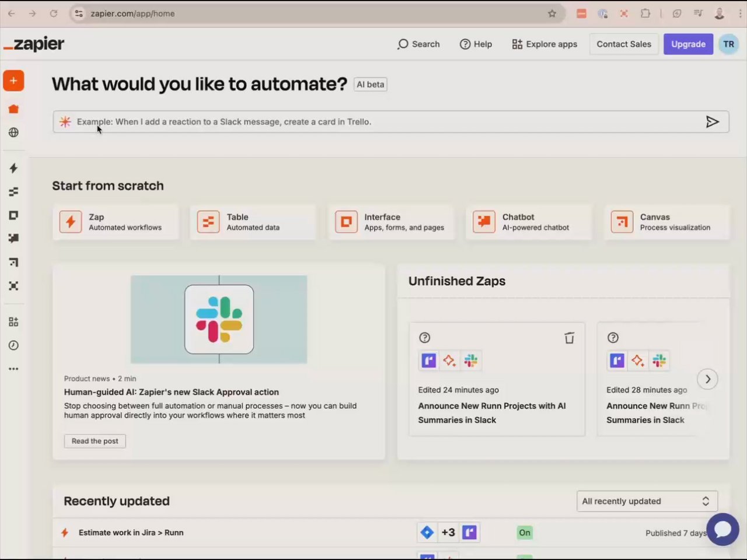Click the AI beta label
The image size is (747, 560).
click(371, 85)
